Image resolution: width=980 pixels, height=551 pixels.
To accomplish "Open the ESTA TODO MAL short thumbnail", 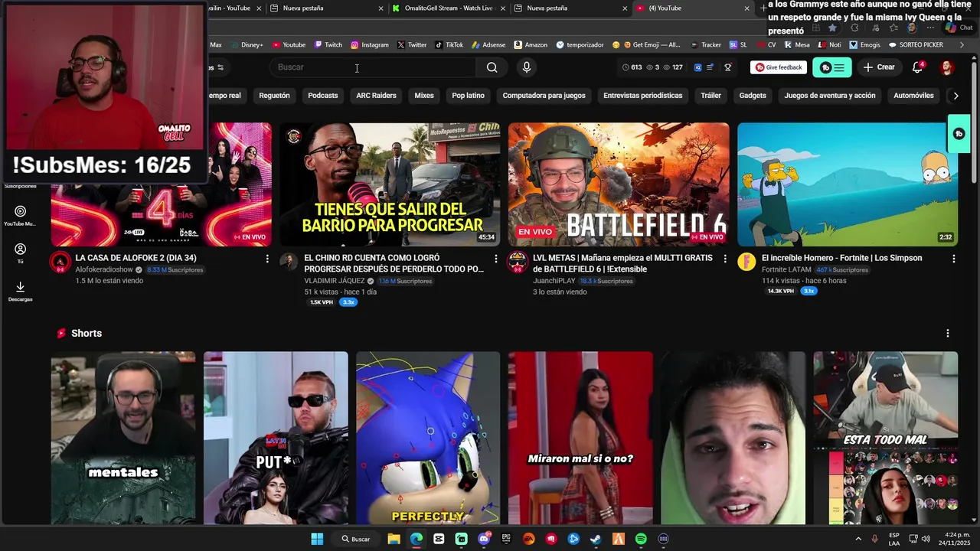I will click(885, 438).
